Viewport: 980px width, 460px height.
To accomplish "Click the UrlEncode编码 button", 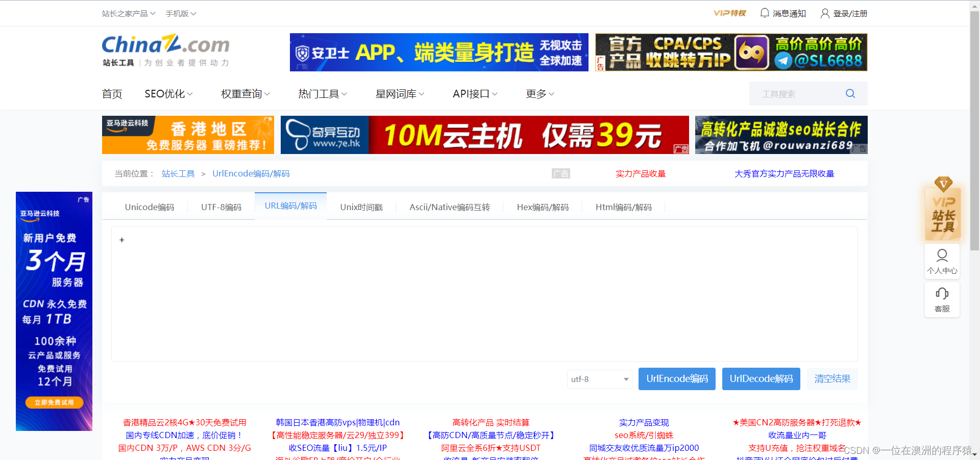I will pos(677,379).
